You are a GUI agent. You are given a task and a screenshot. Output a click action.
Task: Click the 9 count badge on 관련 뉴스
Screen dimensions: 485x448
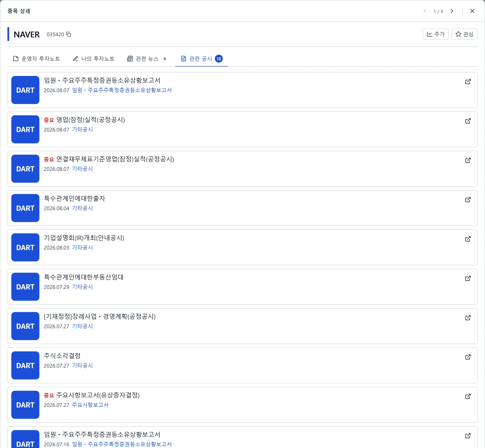tap(165, 59)
